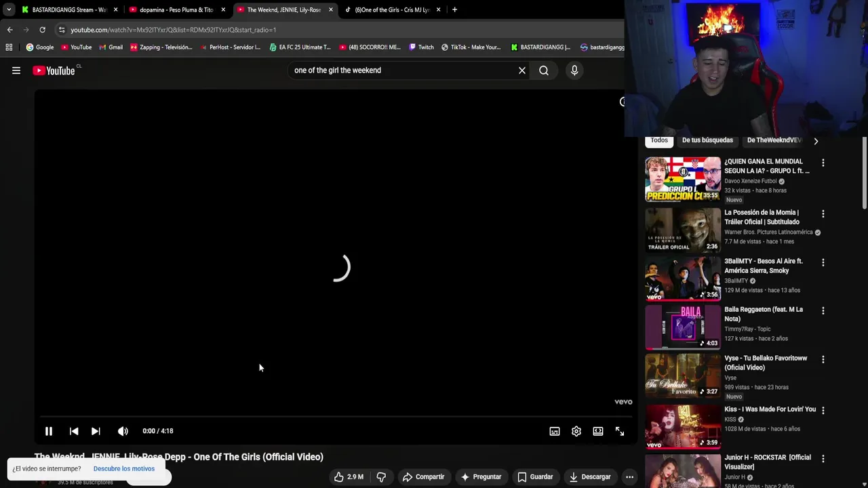Run search with magnifier button
This screenshot has width=868, height=488.
(x=544, y=70)
